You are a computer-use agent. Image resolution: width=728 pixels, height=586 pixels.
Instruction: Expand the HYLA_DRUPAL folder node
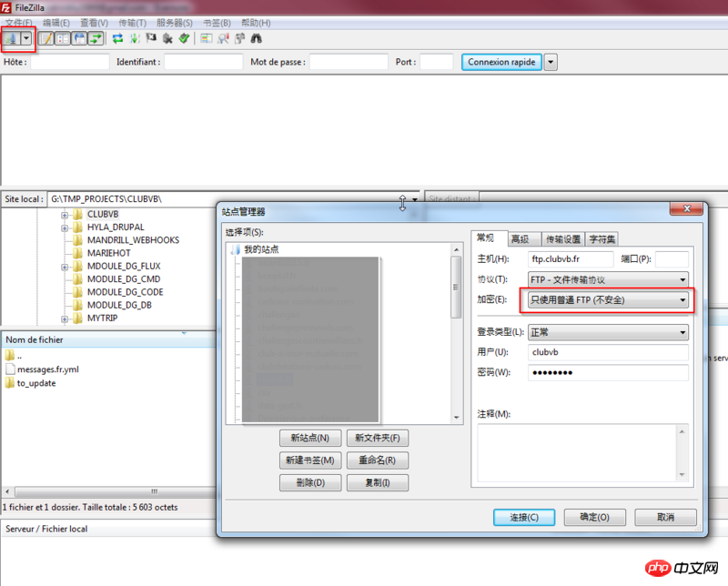pos(65,228)
